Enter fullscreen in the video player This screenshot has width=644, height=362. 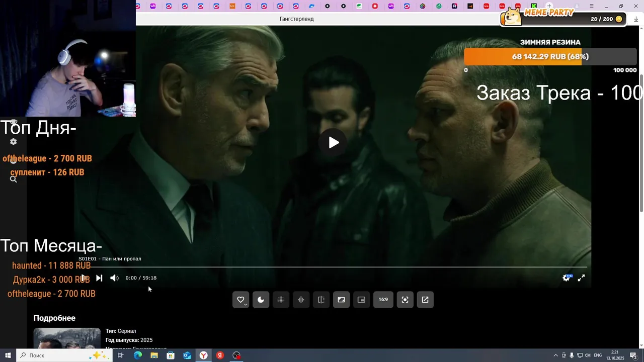[x=581, y=278]
